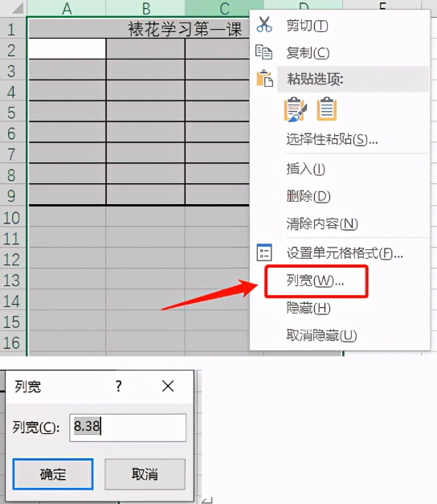This screenshot has width=437, height=504.
Task: Select row 11 header
Action: click(x=11, y=239)
